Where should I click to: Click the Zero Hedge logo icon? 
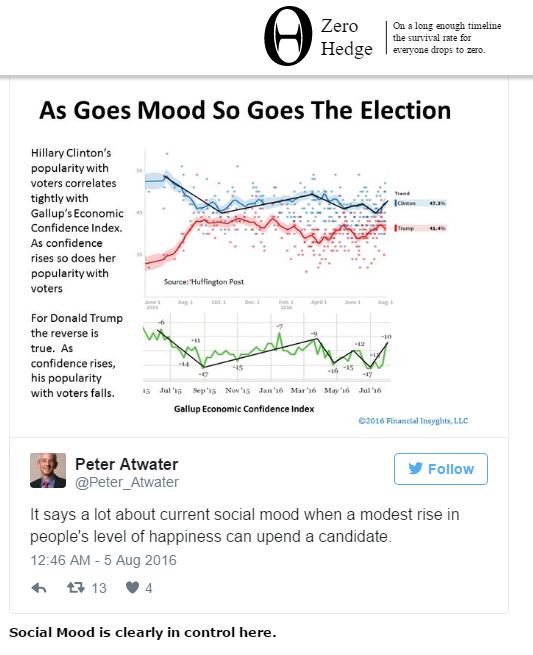(288, 36)
